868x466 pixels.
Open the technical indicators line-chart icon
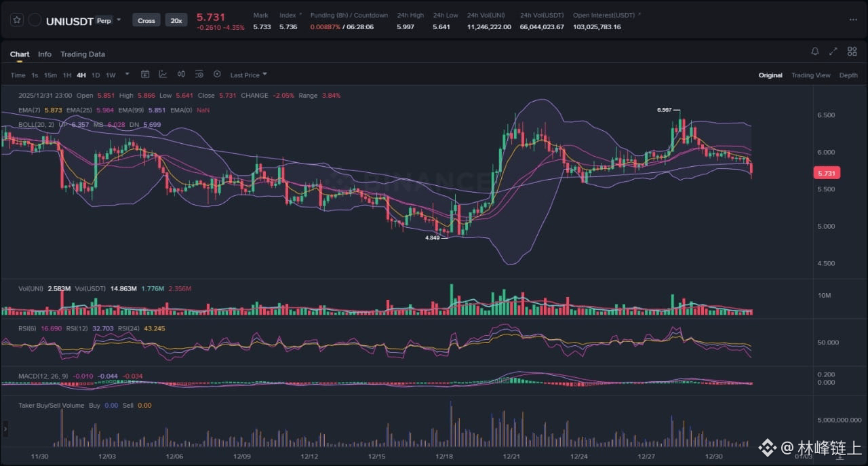tap(163, 75)
